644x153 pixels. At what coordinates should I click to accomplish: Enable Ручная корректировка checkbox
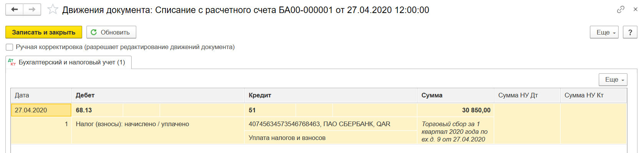pos(10,47)
